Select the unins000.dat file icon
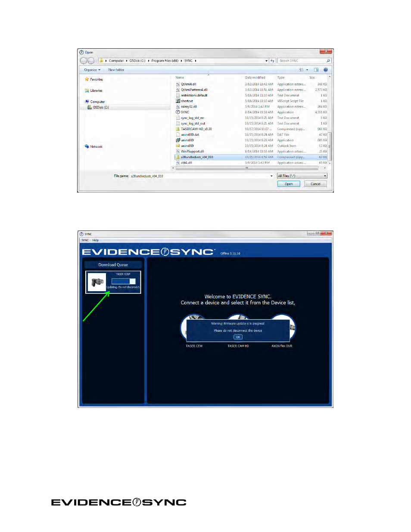 (177, 134)
